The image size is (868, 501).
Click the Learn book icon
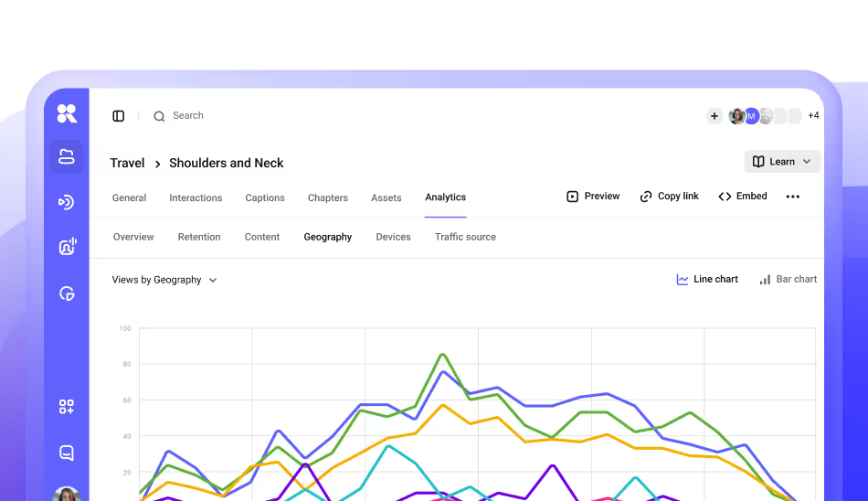tap(757, 161)
